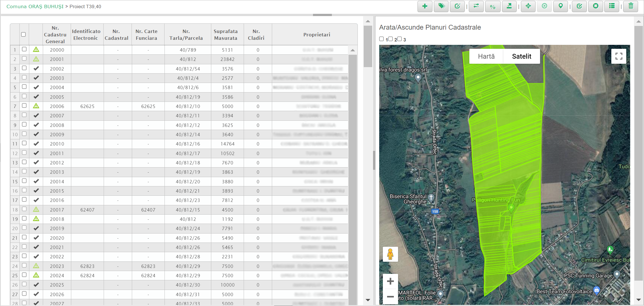Image resolution: width=644 pixels, height=306 pixels.
Task: Click the trash delete icon
Action: pos(631,6)
